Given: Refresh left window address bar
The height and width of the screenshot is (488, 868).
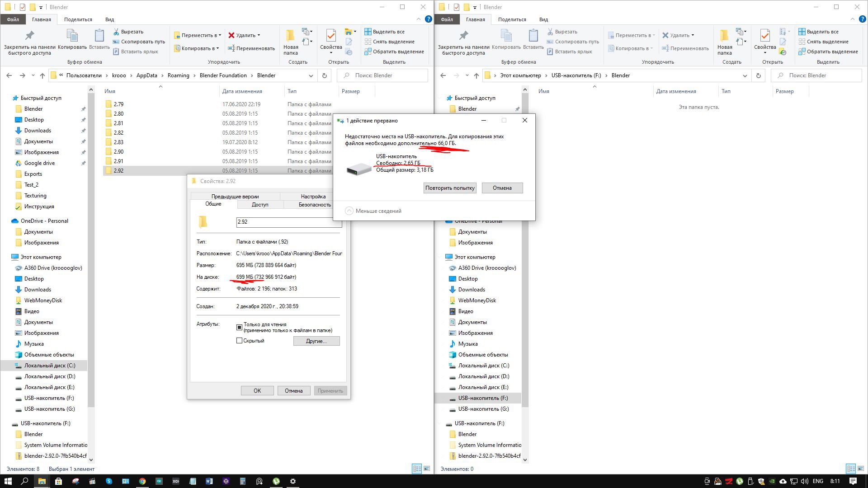Looking at the screenshot, I should (x=324, y=75).
